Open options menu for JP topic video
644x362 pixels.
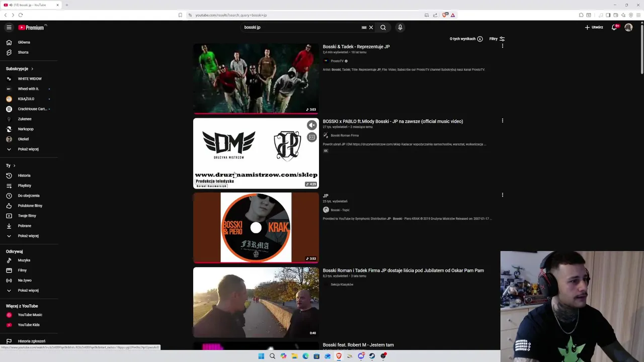point(502,195)
